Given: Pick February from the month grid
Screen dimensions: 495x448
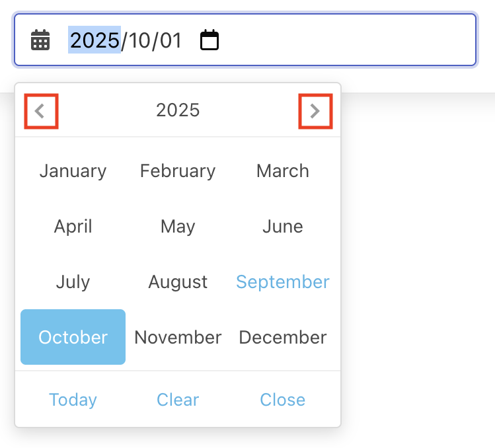Looking at the screenshot, I should pos(178,170).
